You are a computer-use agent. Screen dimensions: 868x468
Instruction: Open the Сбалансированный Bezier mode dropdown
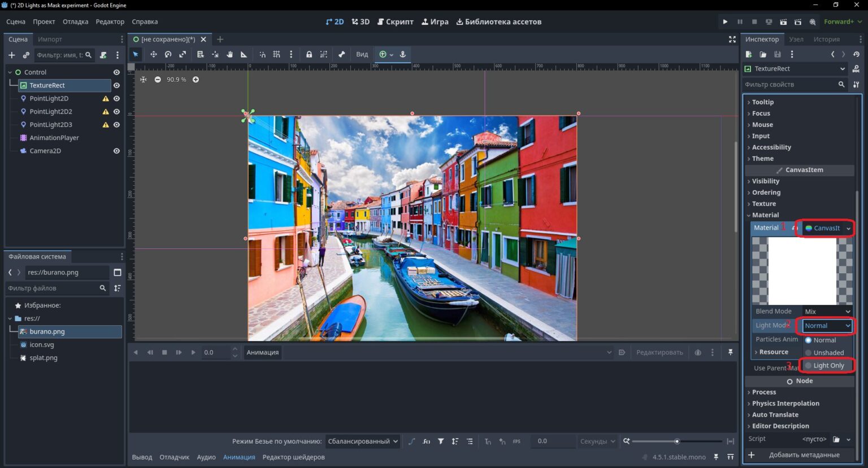tap(363, 441)
